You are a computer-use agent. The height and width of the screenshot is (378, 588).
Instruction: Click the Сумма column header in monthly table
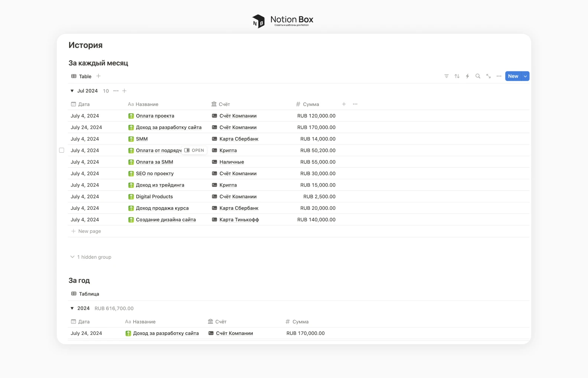(310, 104)
